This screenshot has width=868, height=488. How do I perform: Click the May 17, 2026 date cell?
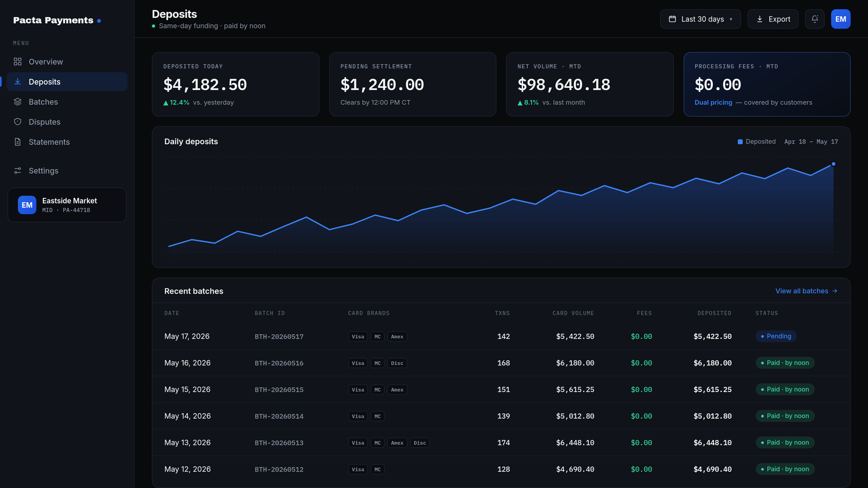(x=187, y=336)
